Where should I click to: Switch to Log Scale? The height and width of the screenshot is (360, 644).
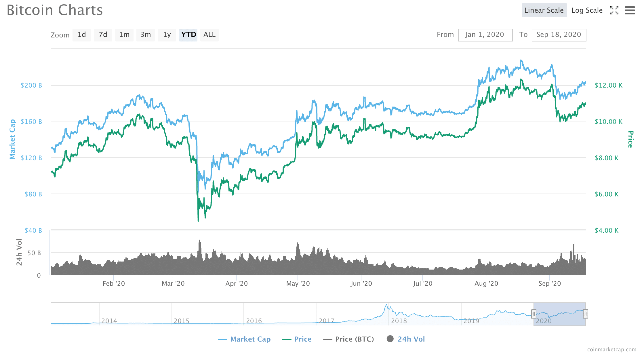587,10
